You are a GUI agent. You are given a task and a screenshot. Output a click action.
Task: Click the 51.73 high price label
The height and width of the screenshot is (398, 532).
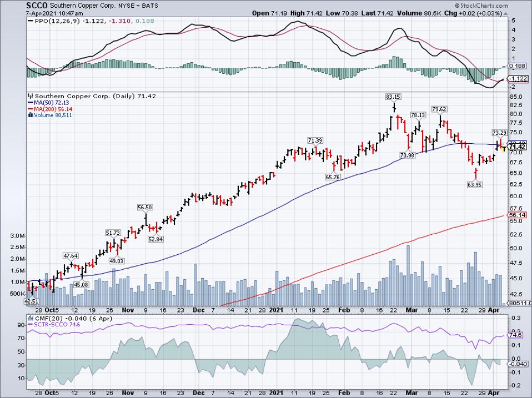point(113,233)
